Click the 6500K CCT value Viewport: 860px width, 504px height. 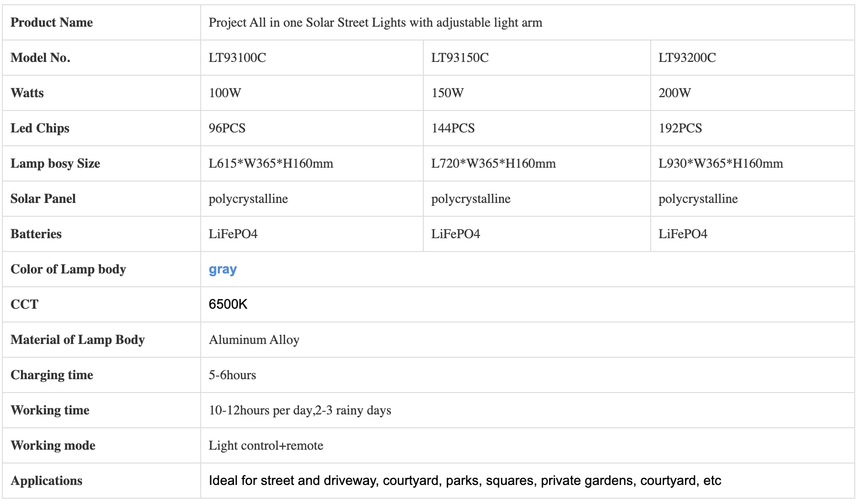point(228,304)
